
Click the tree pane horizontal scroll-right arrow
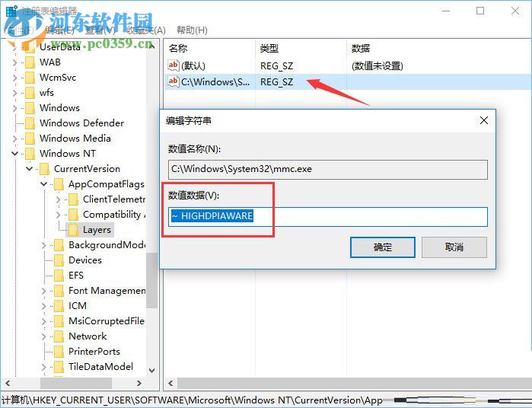point(139,383)
